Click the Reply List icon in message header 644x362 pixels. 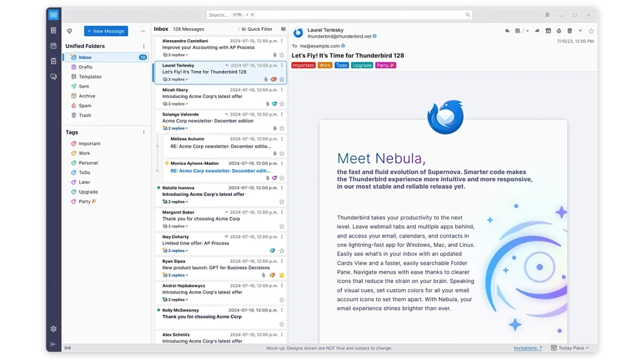click(x=518, y=31)
